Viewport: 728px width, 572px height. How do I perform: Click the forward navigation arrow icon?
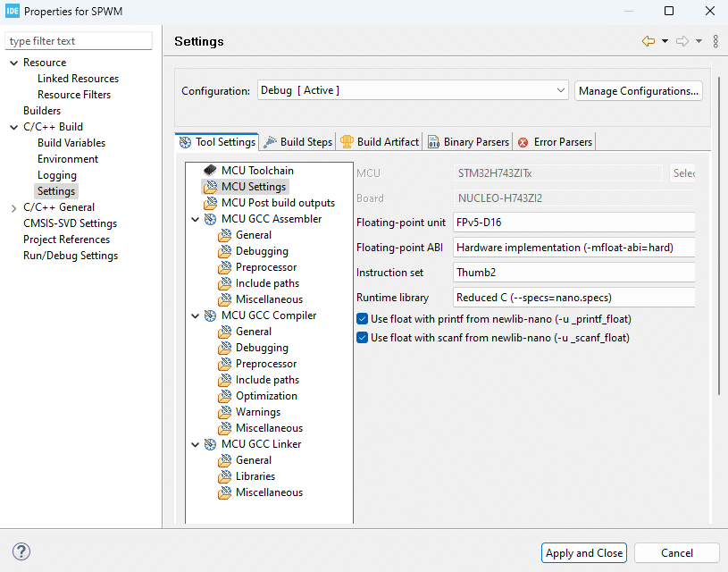[x=682, y=41]
